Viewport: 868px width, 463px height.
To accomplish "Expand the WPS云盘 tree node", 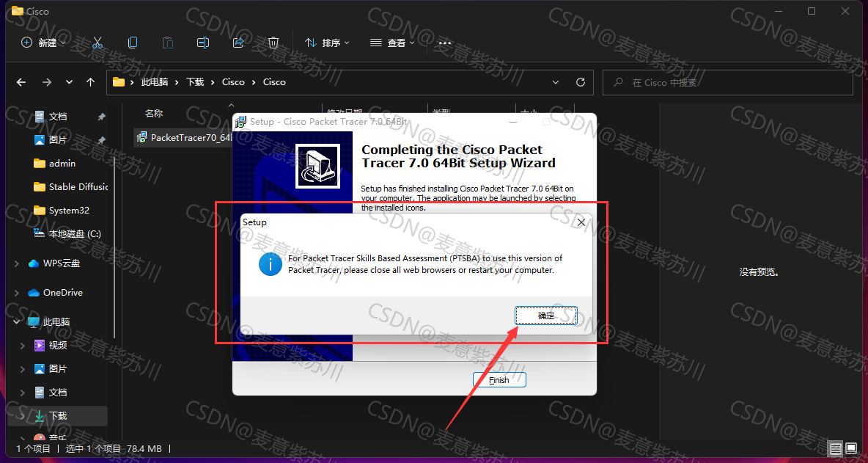I will tap(17, 263).
